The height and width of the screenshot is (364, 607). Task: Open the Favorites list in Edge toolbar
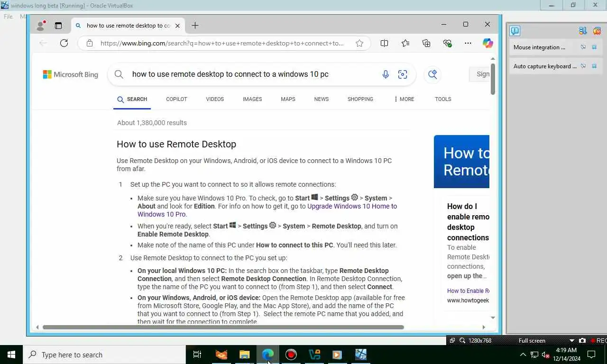pos(405,43)
